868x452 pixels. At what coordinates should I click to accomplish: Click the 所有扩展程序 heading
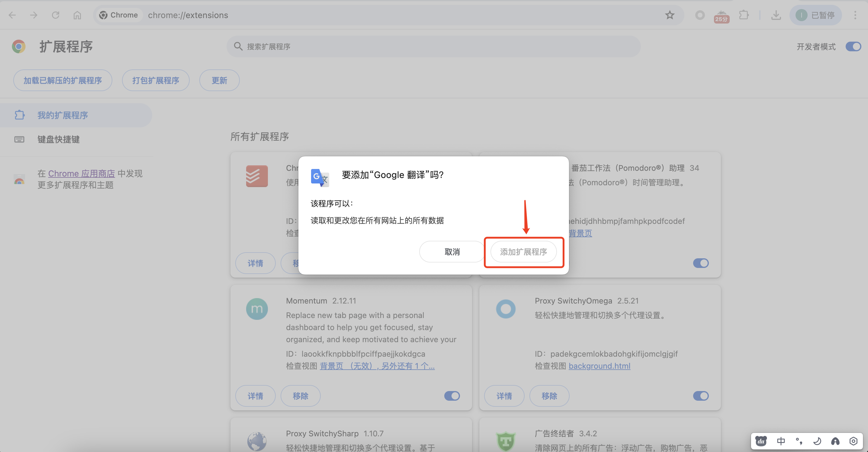click(x=259, y=137)
